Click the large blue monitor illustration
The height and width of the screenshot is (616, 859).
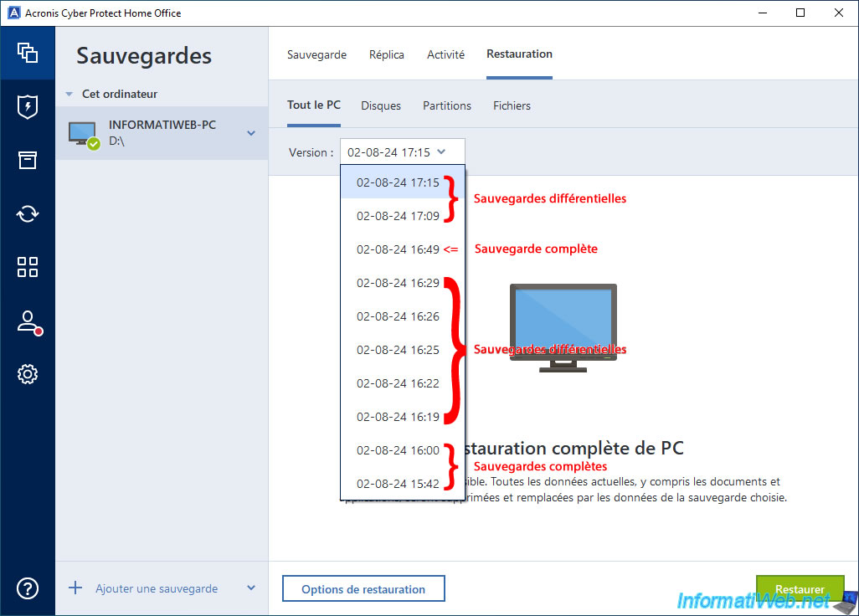563,328
